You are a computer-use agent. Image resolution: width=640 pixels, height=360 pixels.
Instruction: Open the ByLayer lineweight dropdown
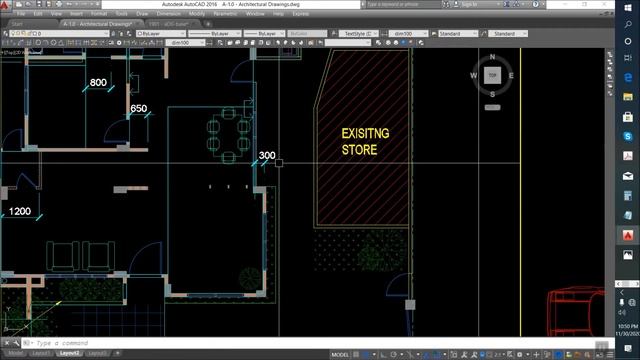[264, 33]
